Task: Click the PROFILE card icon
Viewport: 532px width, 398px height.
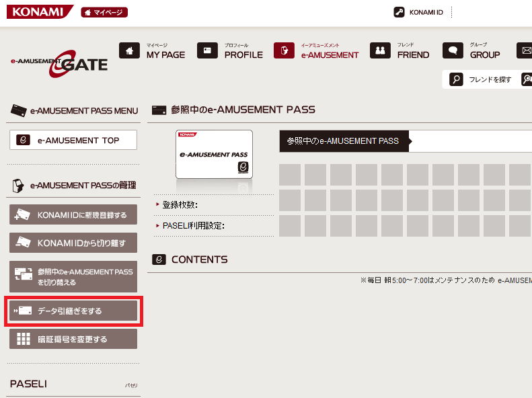Action: tap(207, 50)
